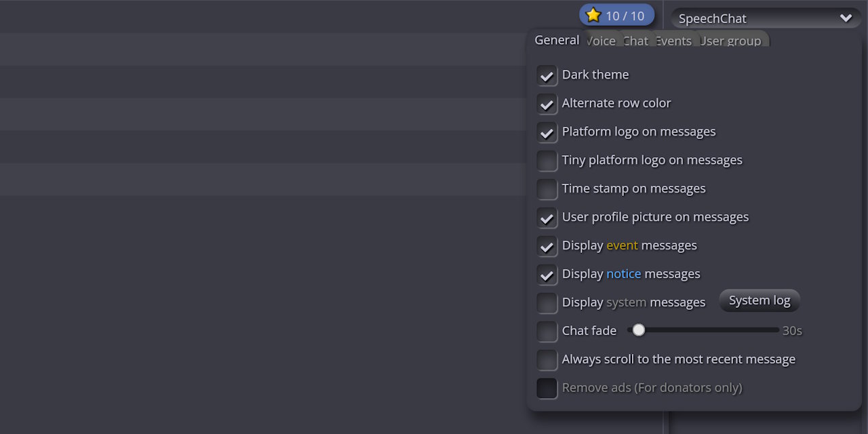Screen dimensions: 868x434
Task: Disable the Dark theme checkbox
Action: 547,75
